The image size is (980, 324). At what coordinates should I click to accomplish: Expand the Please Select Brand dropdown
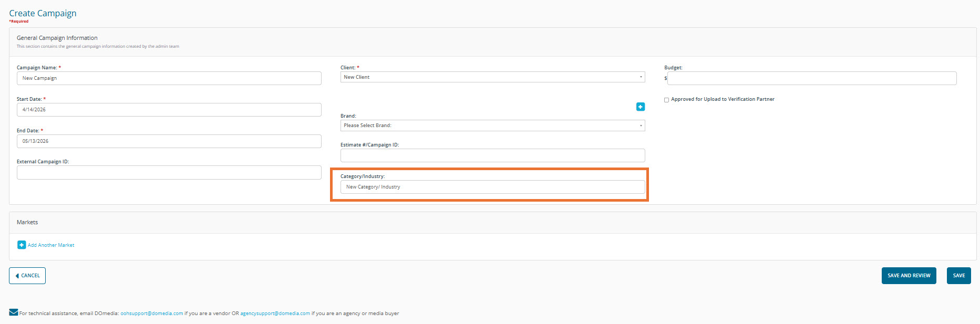[x=492, y=126]
